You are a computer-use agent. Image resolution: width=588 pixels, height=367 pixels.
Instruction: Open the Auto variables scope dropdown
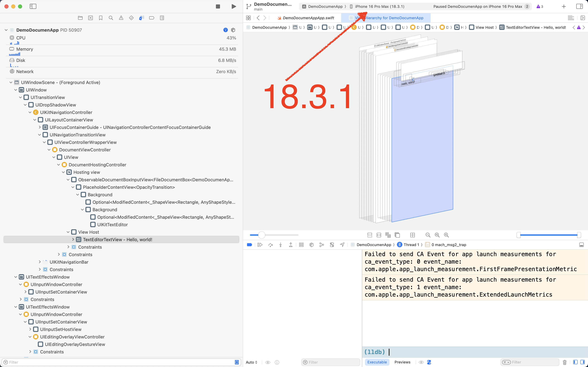pos(251,362)
